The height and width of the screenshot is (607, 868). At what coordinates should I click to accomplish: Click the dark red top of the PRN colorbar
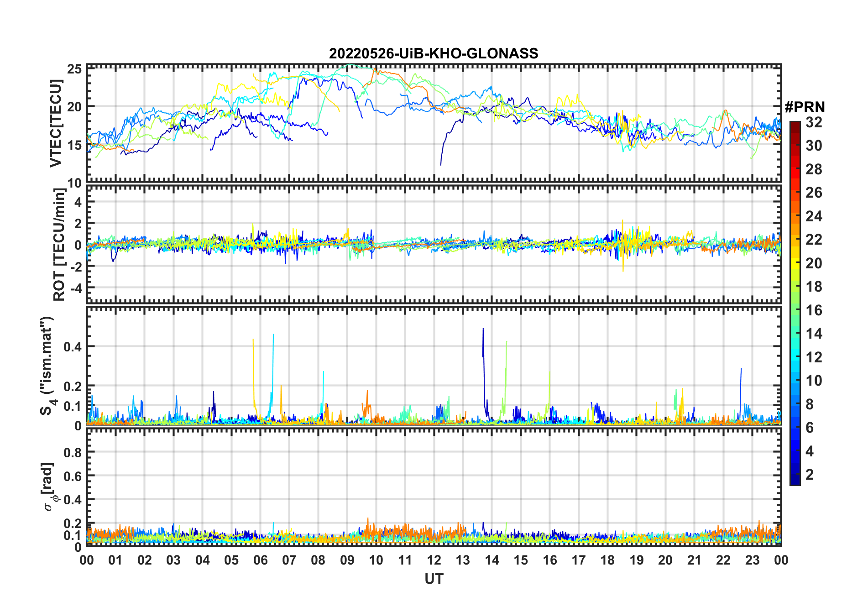click(x=795, y=126)
